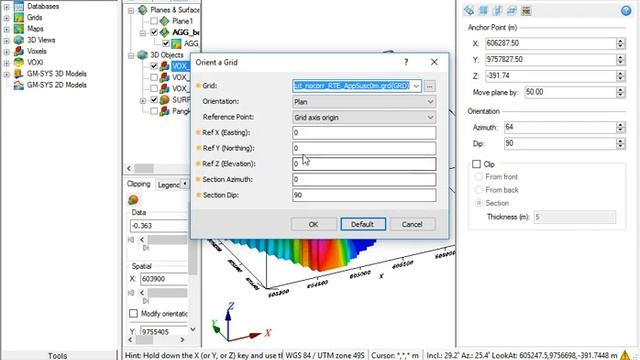The height and width of the screenshot is (360, 640).
Task: Uncheck the AGG grid layer checkbox
Action: 166,43
